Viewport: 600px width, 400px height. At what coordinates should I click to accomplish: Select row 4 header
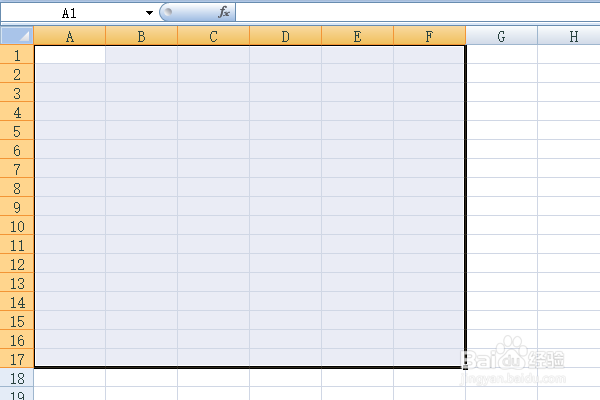pos(17,112)
